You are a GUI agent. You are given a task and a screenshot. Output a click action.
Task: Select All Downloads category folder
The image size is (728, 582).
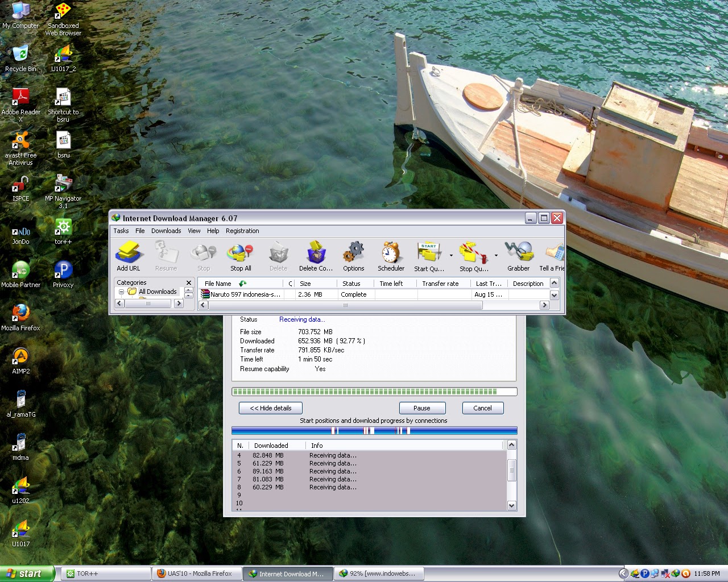[152, 292]
